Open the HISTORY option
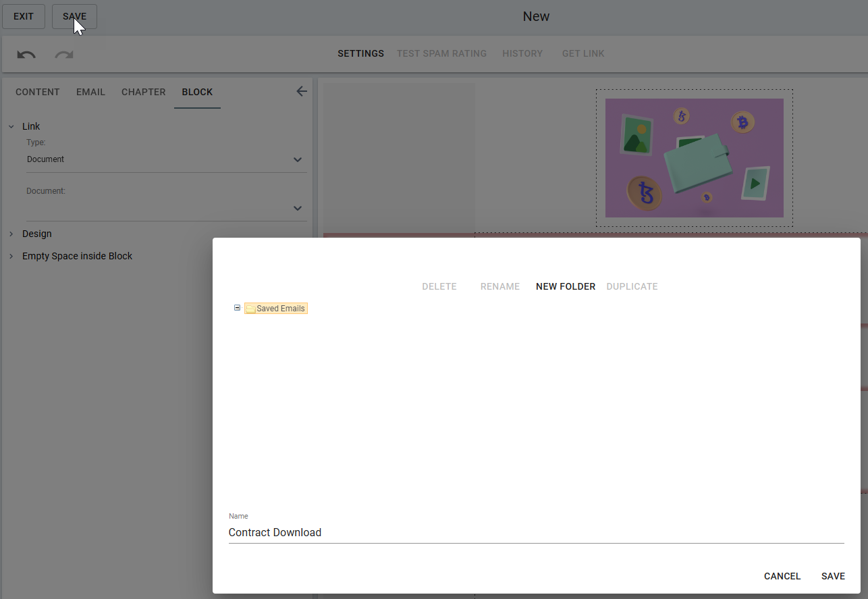 click(x=522, y=53)
